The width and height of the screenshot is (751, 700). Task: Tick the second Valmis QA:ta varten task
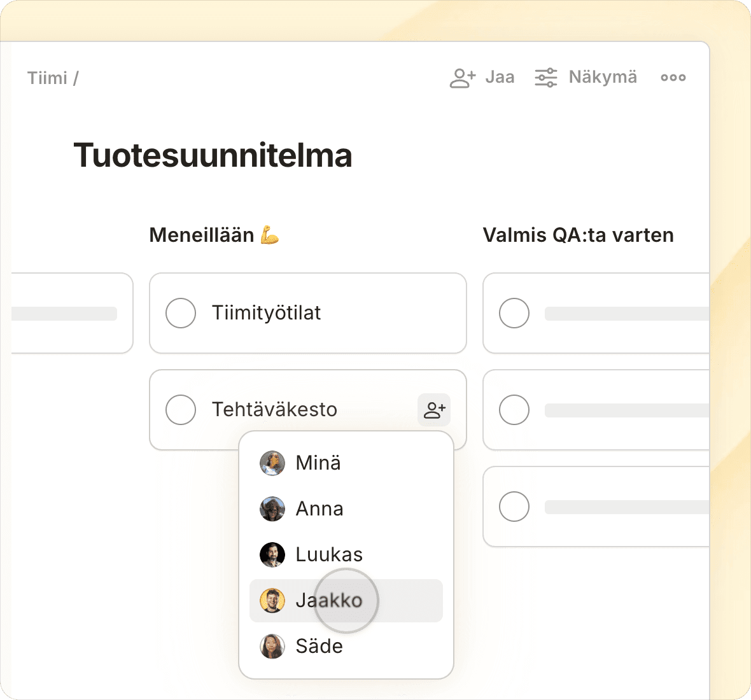click(x=514, y=410)
